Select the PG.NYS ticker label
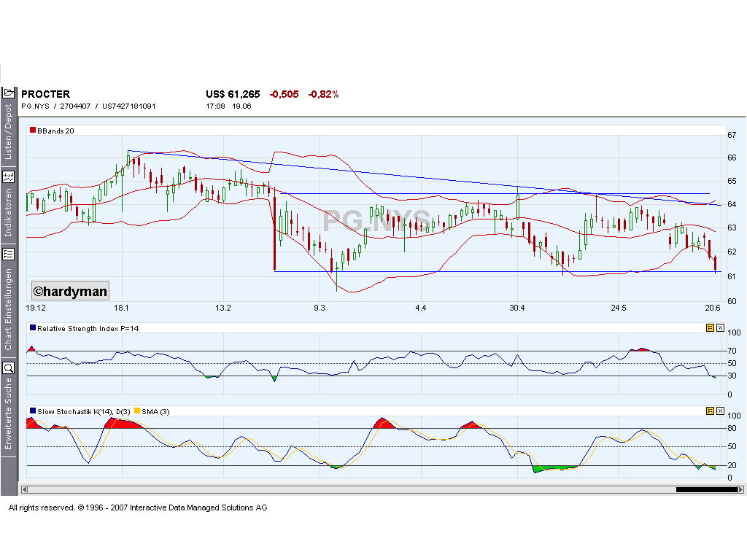The width and height of the screenshot is (747, 560). click(x=36, y=106)
